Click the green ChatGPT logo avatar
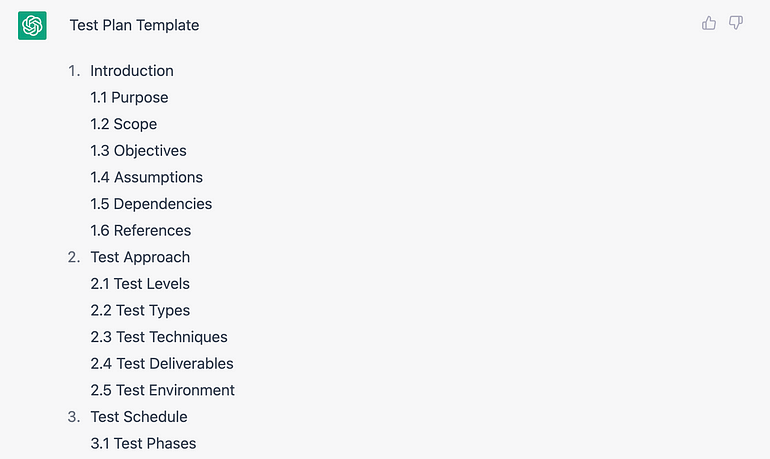The width and height of the screenshot is (770, 459). pyautogui.click(x=32, y=26)
